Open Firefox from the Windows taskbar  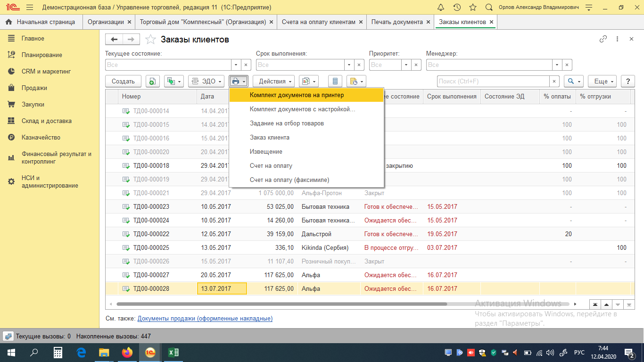[x=127, y=353]
